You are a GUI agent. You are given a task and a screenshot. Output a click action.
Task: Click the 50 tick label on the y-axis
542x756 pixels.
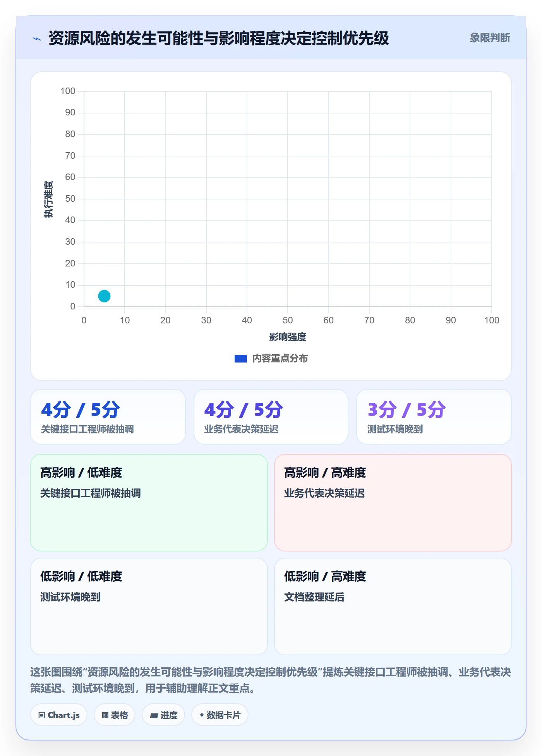(70, 199)
